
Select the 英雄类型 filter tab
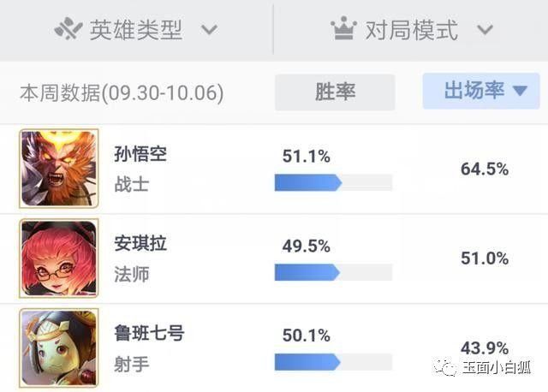coord(136,31)
